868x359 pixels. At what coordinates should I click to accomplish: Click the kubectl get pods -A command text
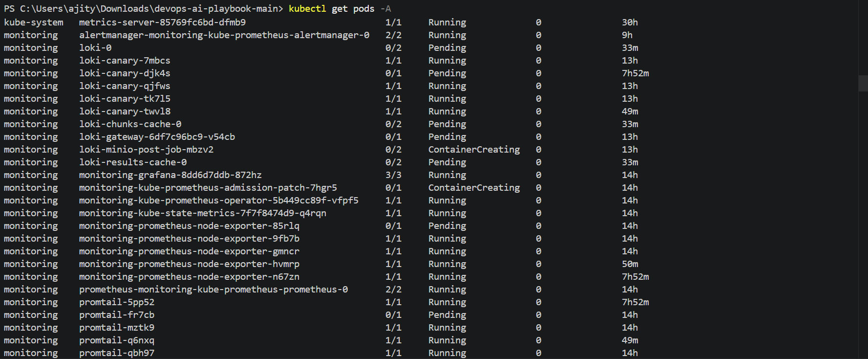coord(340,9)
